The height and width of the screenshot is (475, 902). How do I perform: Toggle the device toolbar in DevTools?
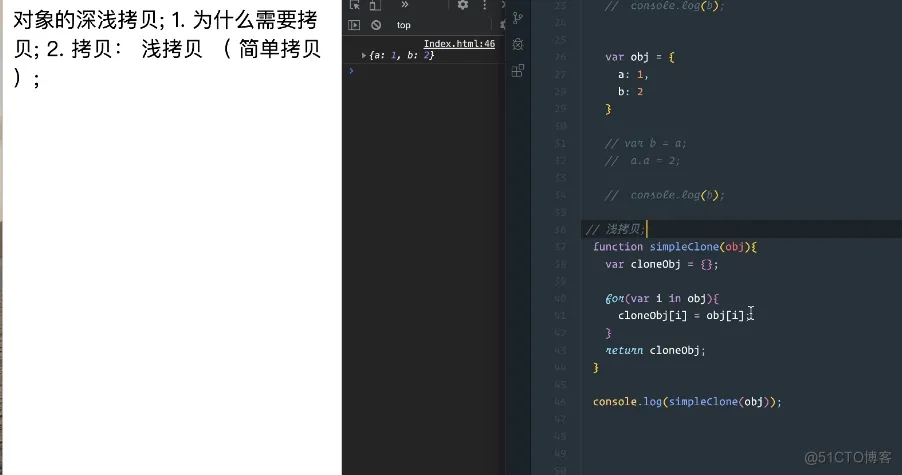click(x=375, y=5)
